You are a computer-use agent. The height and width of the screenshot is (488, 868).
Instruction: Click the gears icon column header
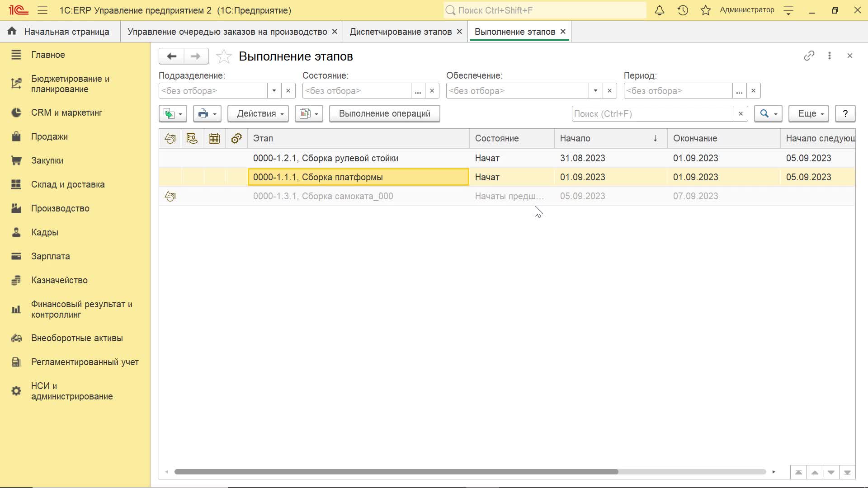tap(236, 138)
